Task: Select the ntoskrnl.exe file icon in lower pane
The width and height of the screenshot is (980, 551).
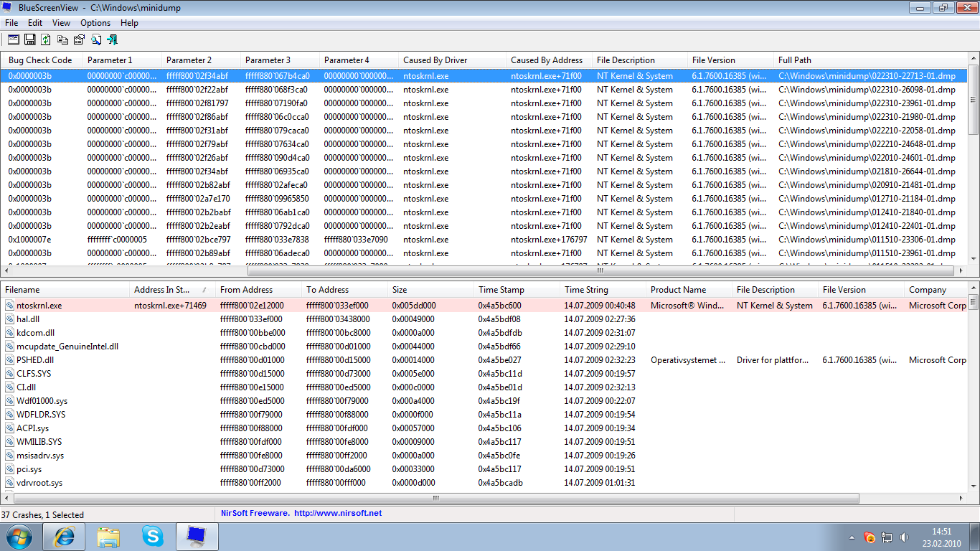Action: coord(10,306)
